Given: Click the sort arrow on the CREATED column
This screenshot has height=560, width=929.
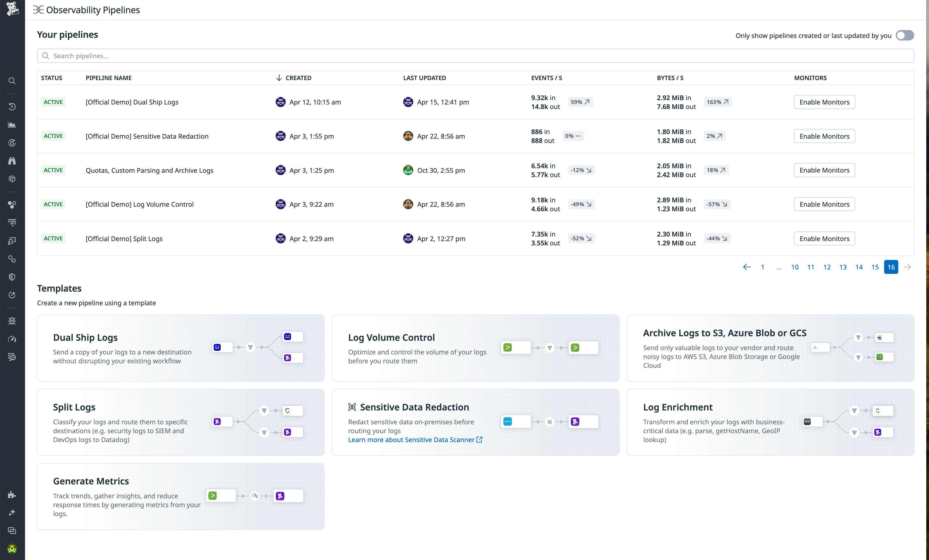Looking at the screenshot, I should [279, 78].
